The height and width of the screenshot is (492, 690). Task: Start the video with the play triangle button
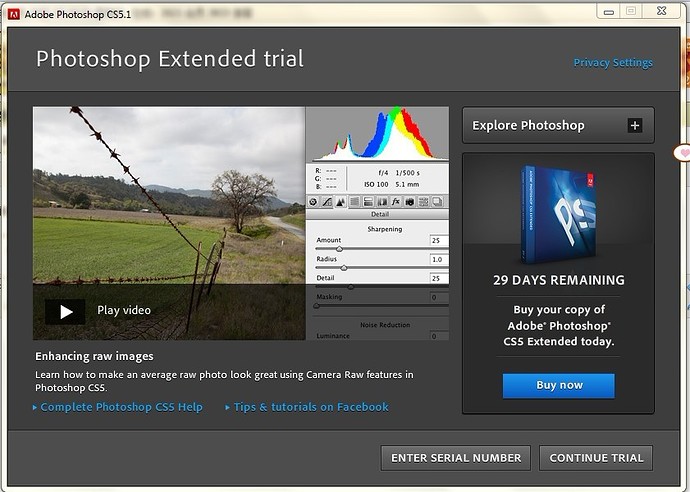pos(65,312)
